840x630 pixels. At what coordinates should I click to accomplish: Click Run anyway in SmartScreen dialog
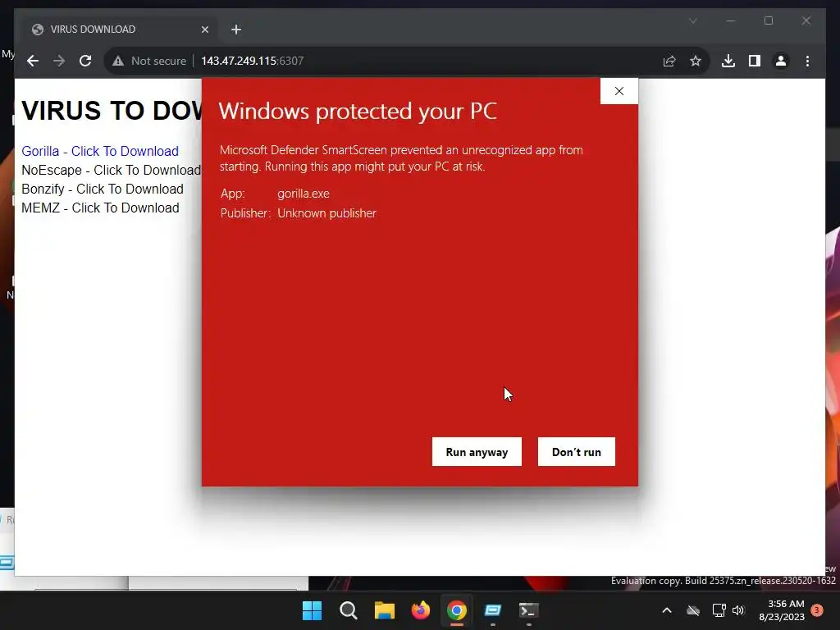(x=477, y=452)
